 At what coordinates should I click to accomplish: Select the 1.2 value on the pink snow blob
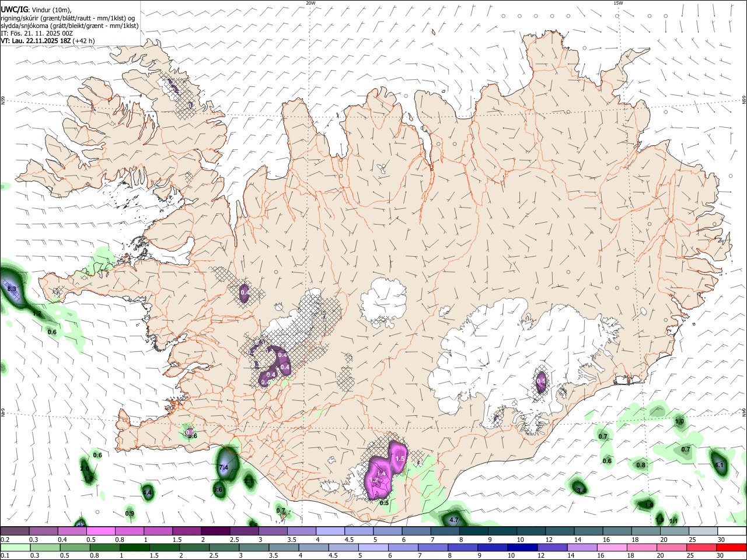point(374,480)
